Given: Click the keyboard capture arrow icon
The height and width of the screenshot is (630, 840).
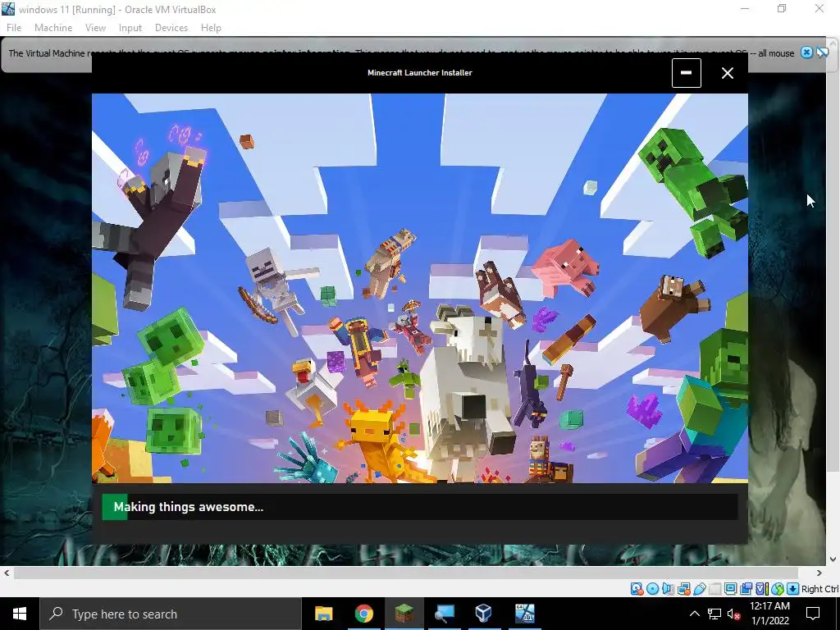Looking at the screenshot, I should (x=793, y=589).
